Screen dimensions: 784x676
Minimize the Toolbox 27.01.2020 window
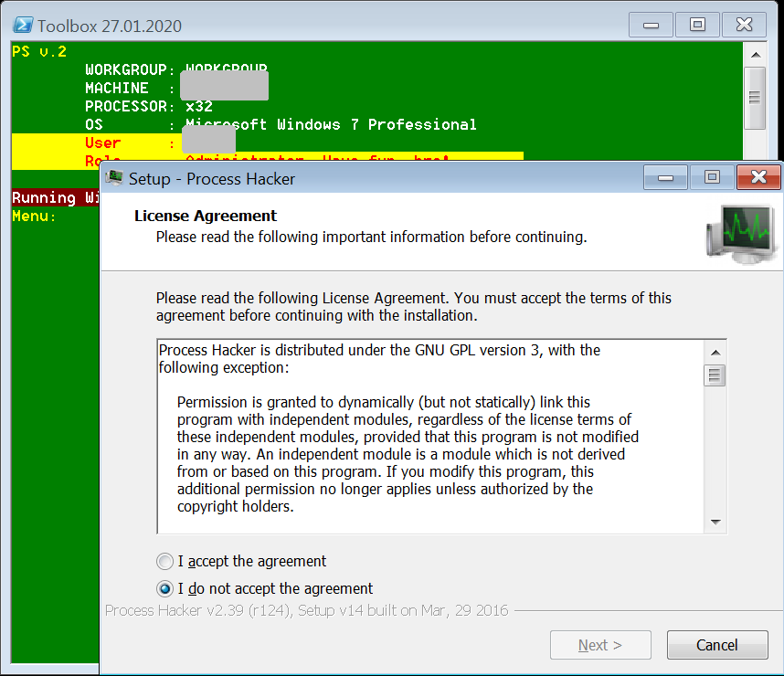click(651, 25)
